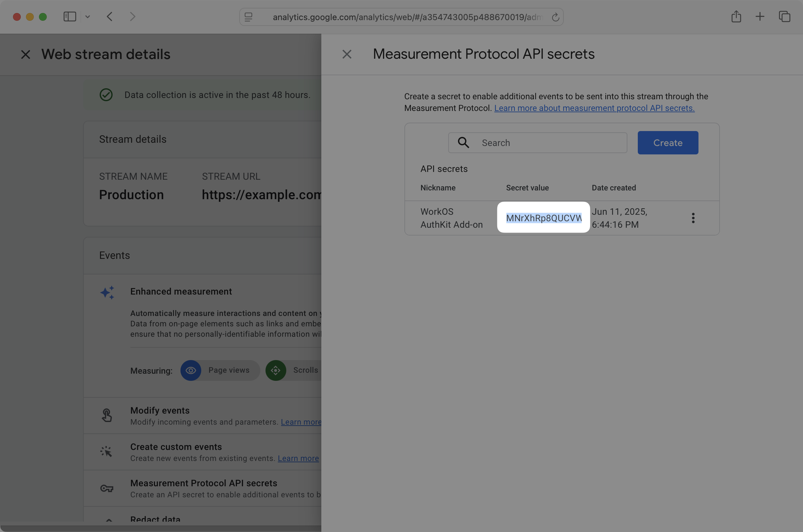
Task: Select the Scrolls measurement icon
Action: (276, 370)
